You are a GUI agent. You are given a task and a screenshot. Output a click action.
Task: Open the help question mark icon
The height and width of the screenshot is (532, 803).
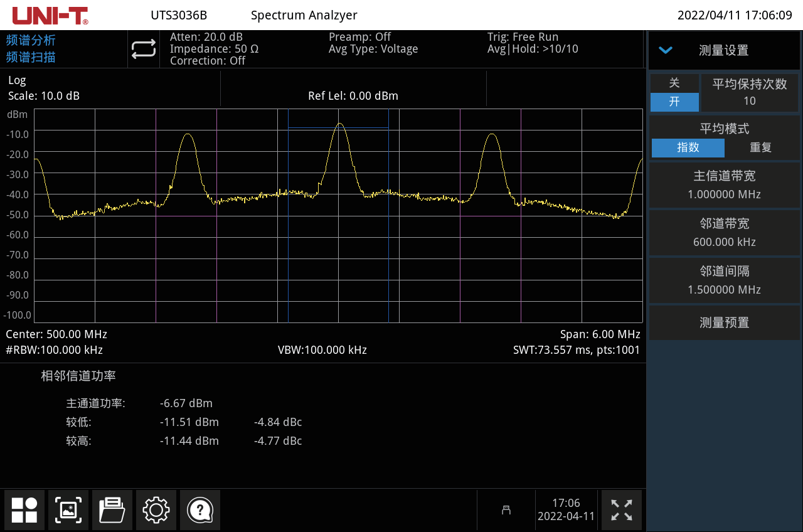pyautogui.click(x=200, y=509)
